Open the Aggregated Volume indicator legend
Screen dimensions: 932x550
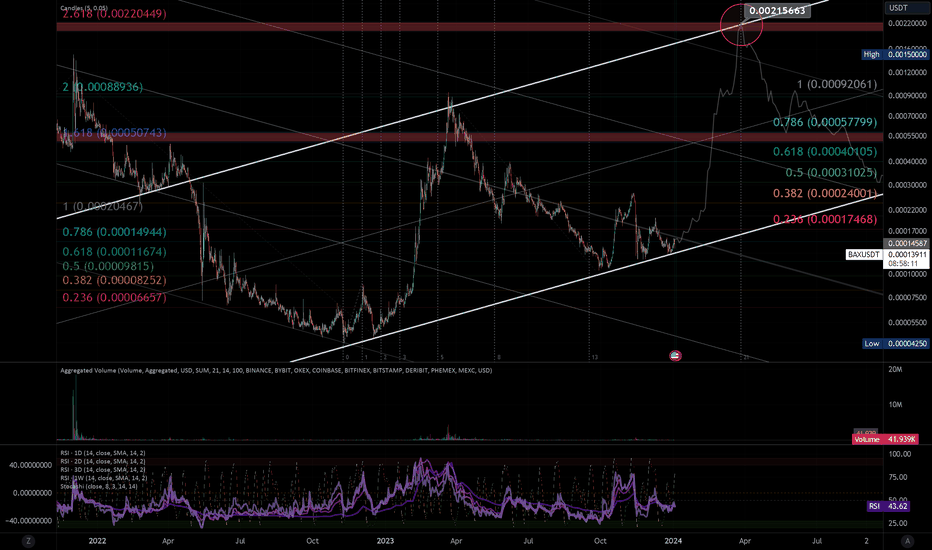[x=276, y=370]
